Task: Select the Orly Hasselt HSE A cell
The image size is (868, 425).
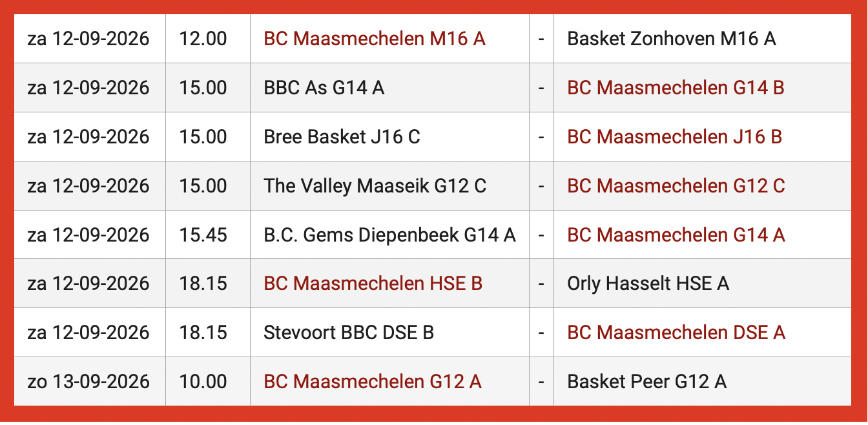Action: [x=703, y=284]
